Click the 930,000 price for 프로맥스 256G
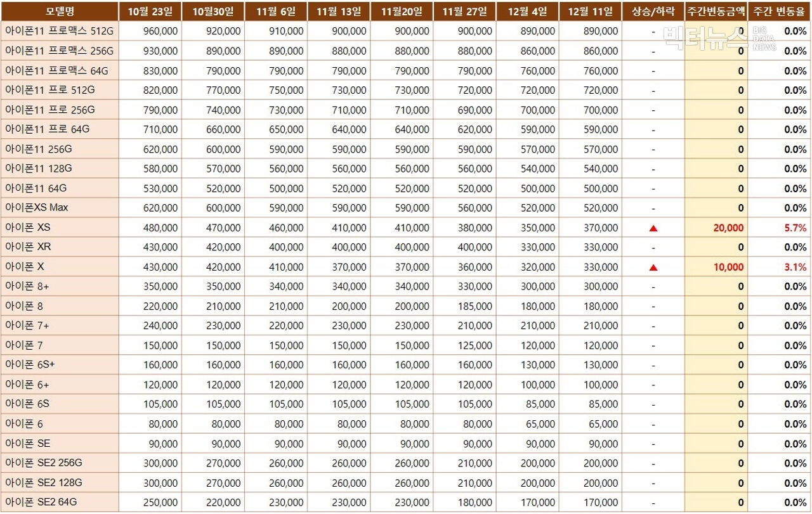812x514 pixels. click(x=150, y=51)
